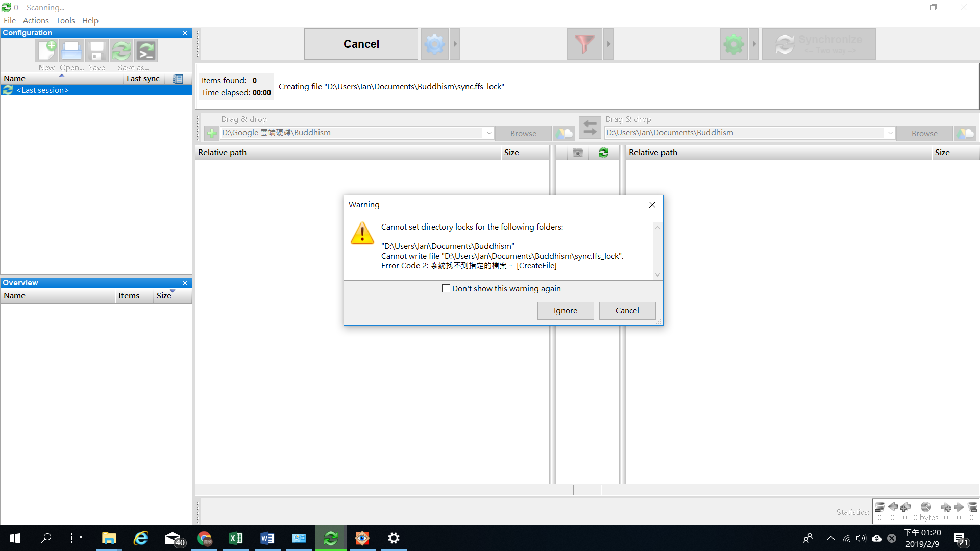This screenshot has height=551, width=980.
Task: Click left folder path input field
Action: pyautogui.click(x=352, y=133)
